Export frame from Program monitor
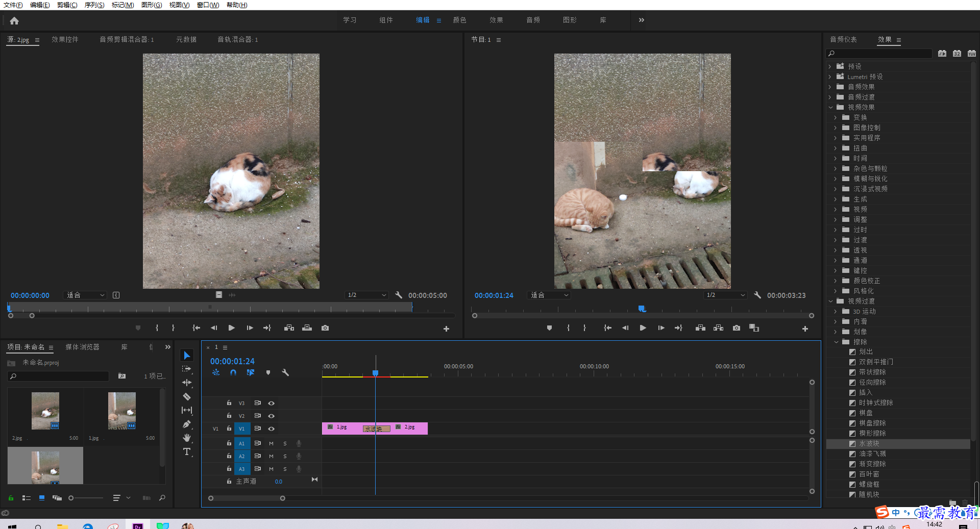Image resolution: width=980 pixels, height=529 pixels. tap(737, 328)
